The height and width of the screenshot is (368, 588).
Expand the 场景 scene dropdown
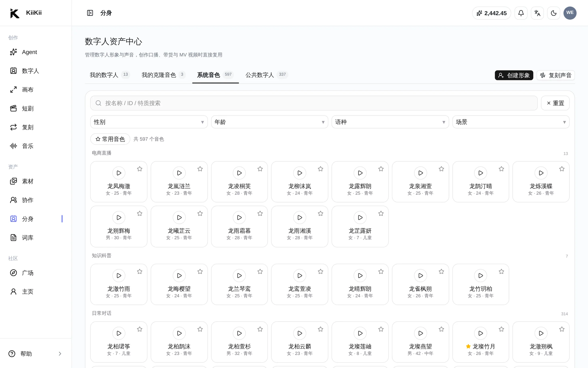pos(511,122)
